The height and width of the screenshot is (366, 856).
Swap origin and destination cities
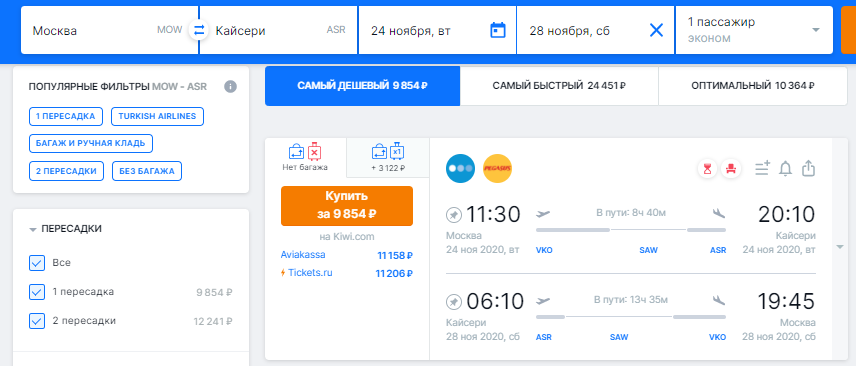199,31
